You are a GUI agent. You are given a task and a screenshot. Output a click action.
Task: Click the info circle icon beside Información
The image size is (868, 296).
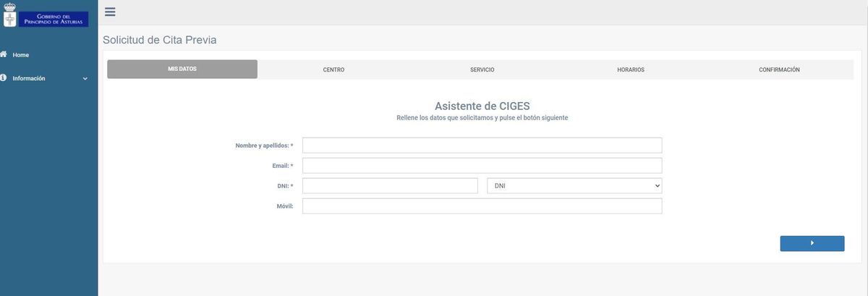click(x=4, y=78)
